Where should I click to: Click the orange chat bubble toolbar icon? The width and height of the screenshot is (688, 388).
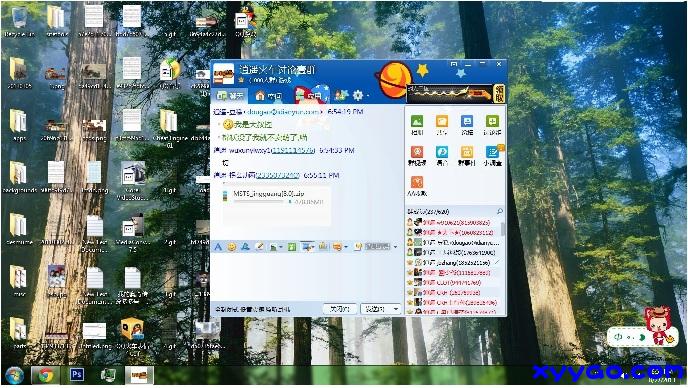pyautogui.click(x=337, y=247)
